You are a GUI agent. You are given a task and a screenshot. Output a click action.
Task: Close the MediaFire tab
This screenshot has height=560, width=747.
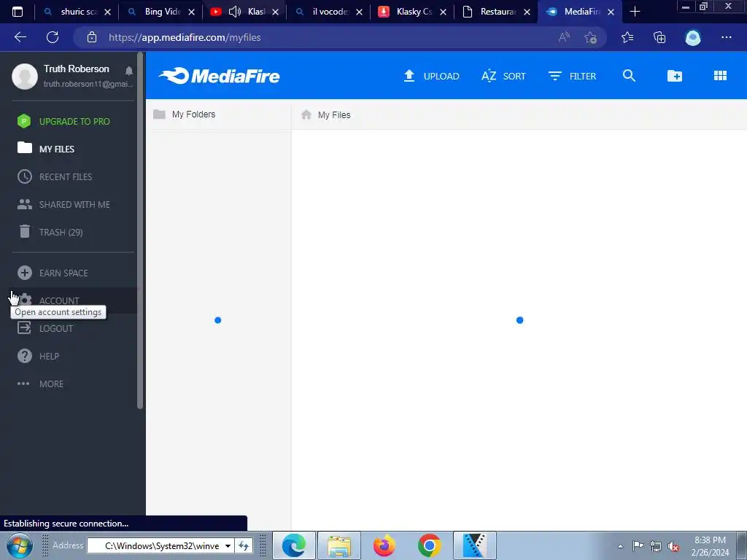coord(611,12)
